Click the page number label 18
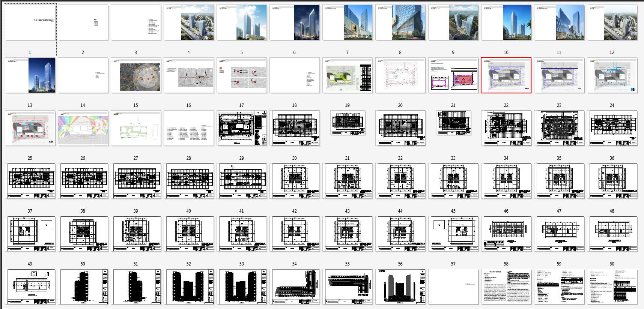Viewport: 644px width, 309px height. coord(295,105)
